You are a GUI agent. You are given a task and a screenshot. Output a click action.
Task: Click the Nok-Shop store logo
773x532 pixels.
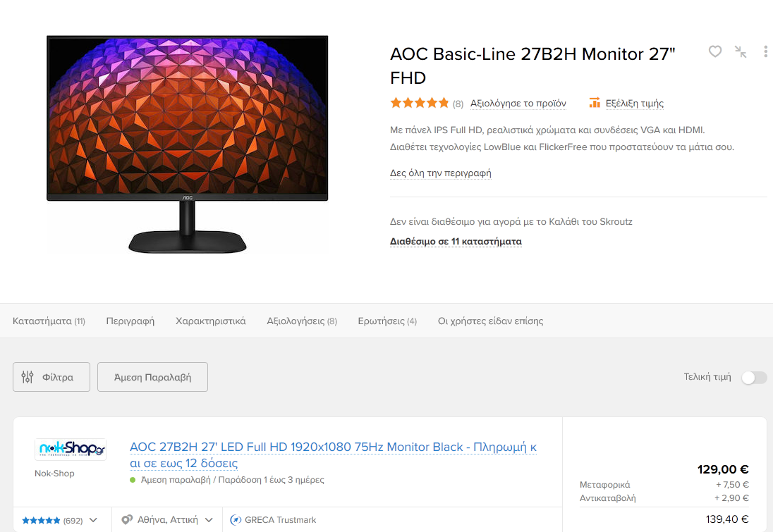tap(71, 450)
